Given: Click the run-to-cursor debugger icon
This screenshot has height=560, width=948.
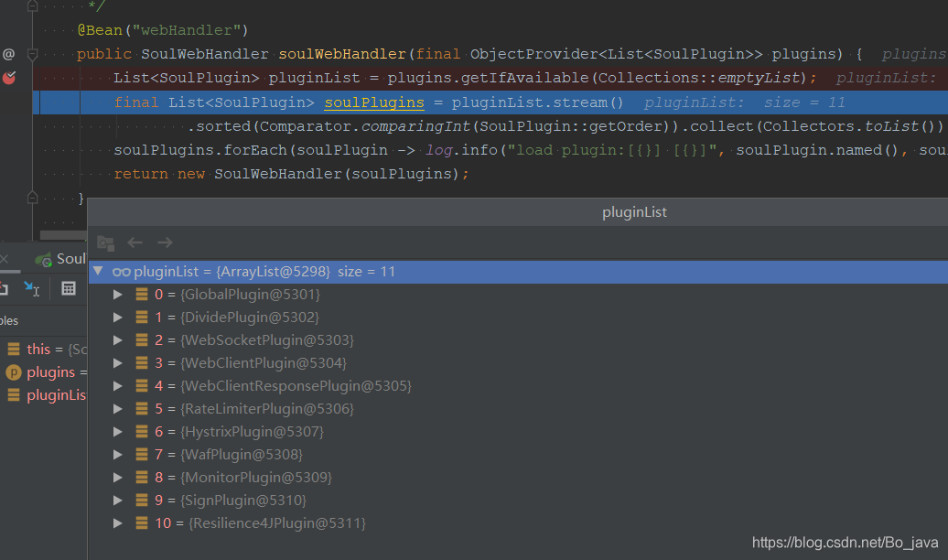Looking at the screenshot, I should pos(31,289).
